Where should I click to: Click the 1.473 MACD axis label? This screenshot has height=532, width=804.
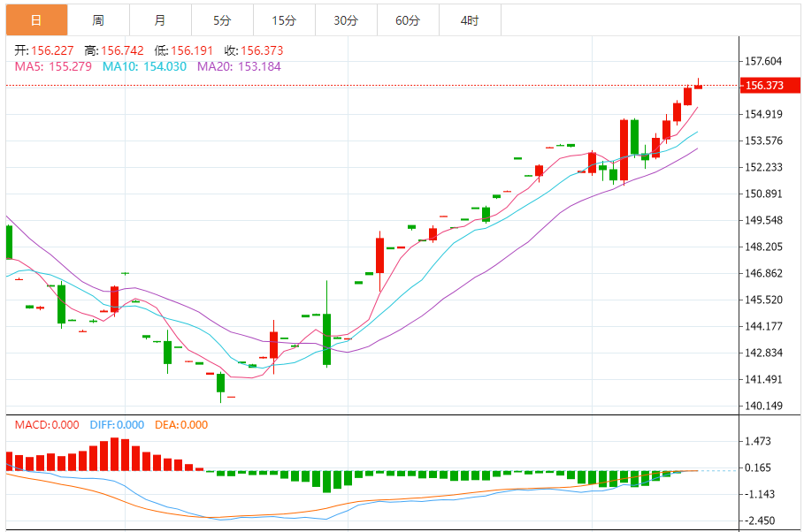(x=758, y=441)
